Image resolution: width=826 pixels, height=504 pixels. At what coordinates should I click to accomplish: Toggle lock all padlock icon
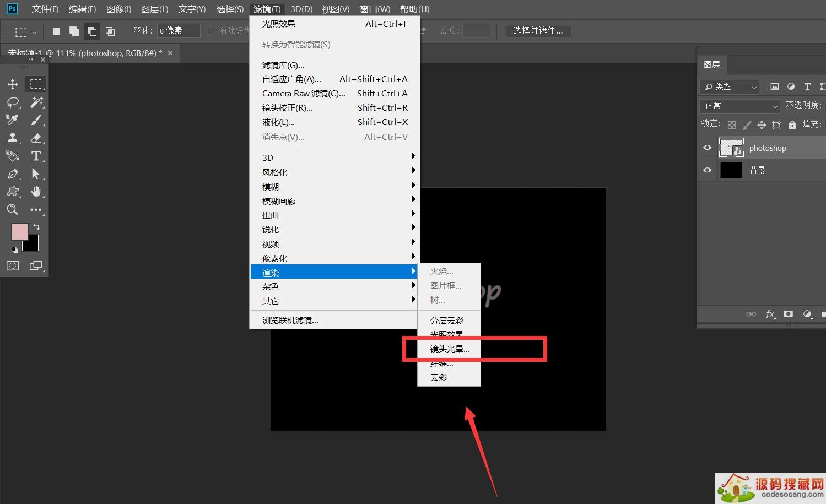[792, 125]
